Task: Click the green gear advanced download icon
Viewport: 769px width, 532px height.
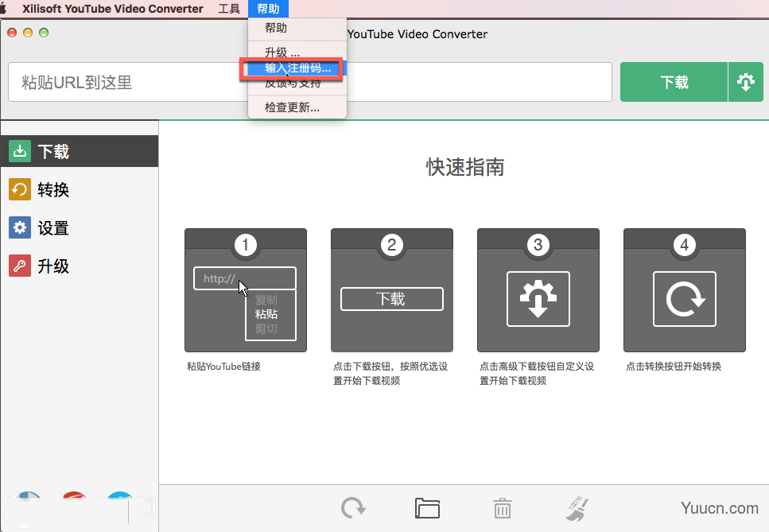Action: pyautogui.click(x=746, y=82)
